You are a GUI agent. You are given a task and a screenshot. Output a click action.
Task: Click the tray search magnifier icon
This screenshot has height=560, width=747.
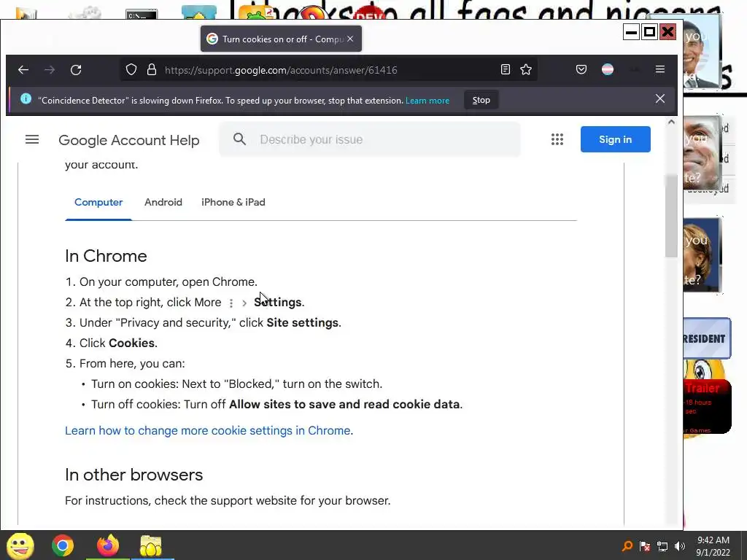(627, 545)
